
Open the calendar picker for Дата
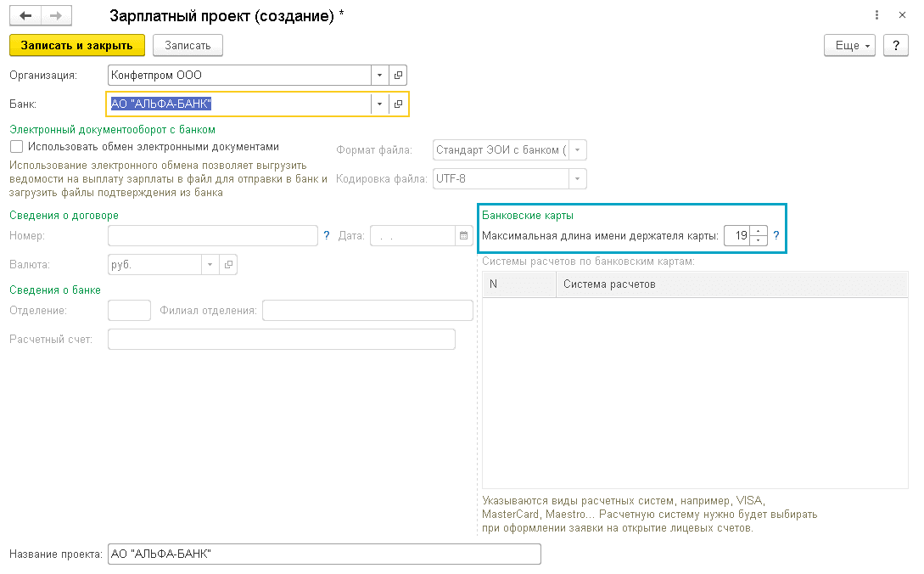coord(464,236)
